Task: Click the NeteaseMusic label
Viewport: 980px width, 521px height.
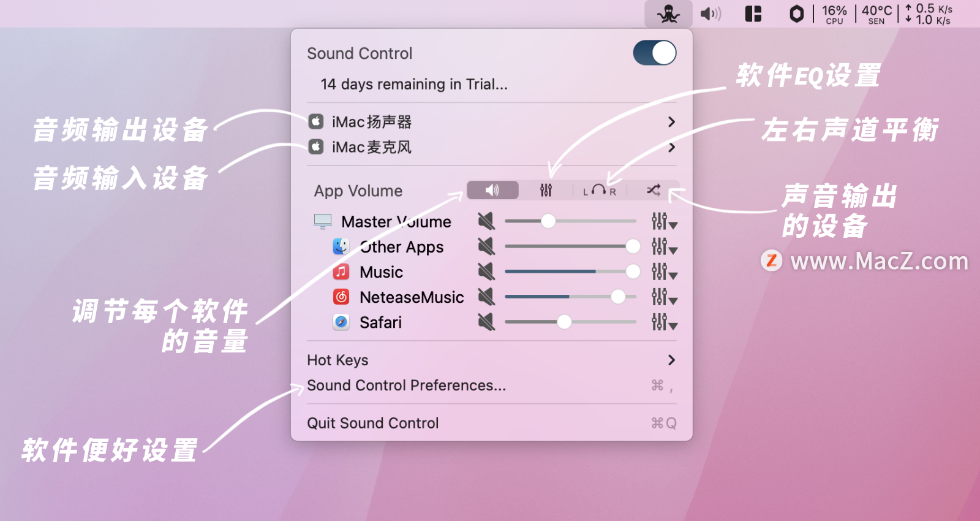Action: tap(412, 297)
